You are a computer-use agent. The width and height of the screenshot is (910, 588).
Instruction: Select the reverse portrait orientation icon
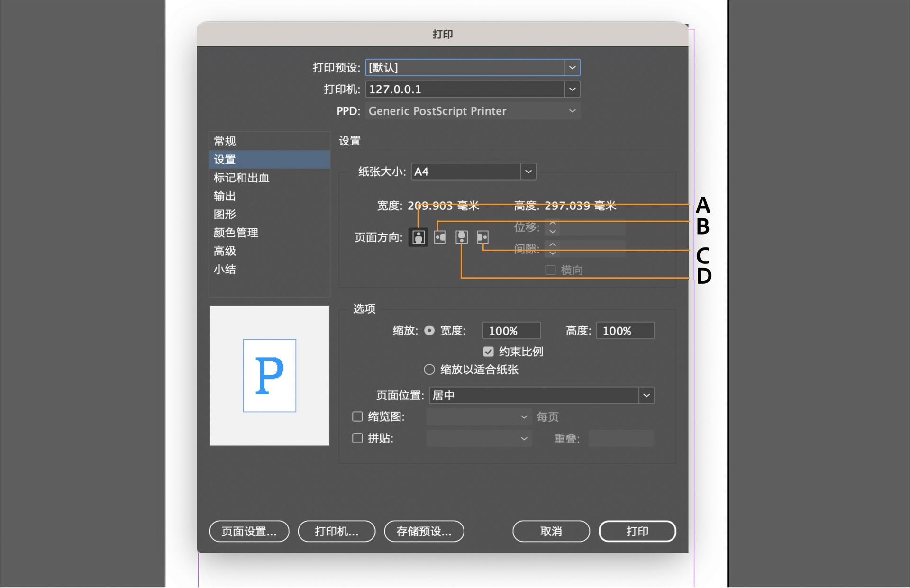pos(461,237)
